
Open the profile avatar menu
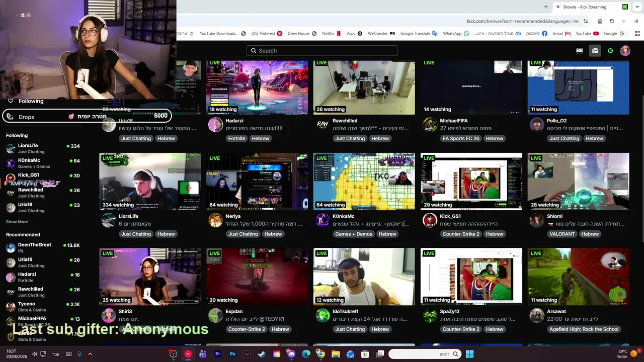click(625, 51)
